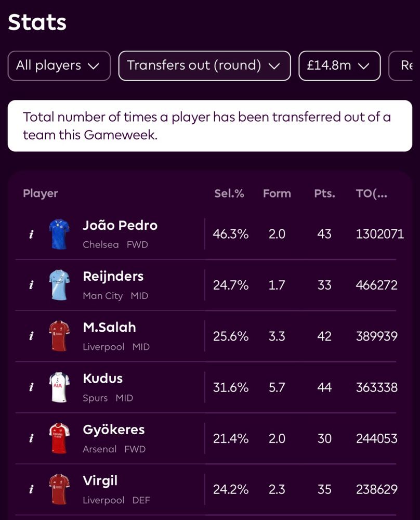Expand the All players dropdown
420x520 pixels.
click(59, 66)
